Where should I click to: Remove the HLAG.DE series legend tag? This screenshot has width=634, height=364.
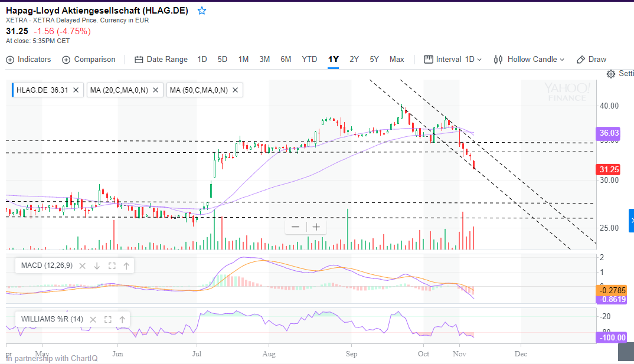tap(75, 90)
